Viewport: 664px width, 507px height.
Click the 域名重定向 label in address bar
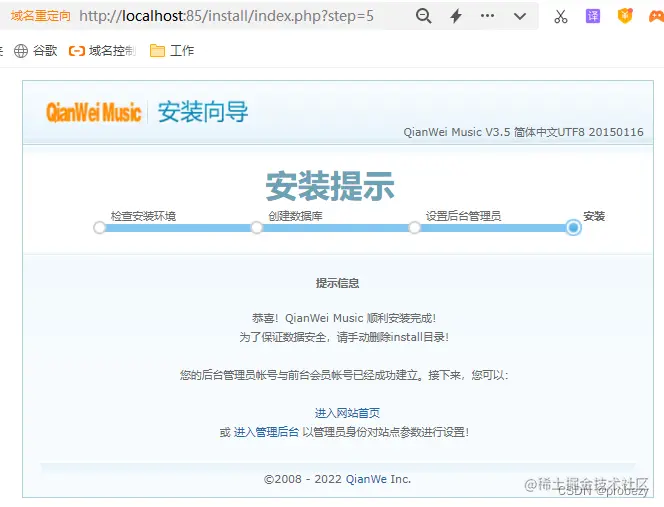(x=41, y=16)
